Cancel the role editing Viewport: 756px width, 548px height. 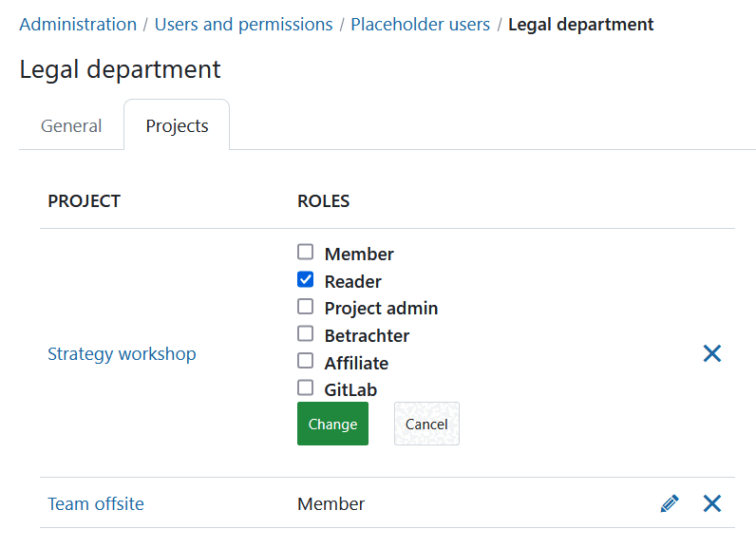[x=426, y=424]
